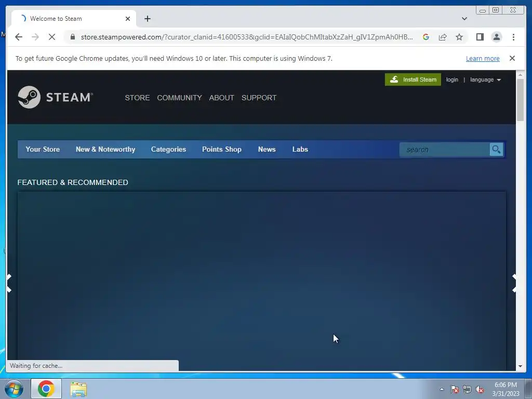Bookmark this page with star icon
532x399 pixels.
pyautogui.click(x=459, y=37)
